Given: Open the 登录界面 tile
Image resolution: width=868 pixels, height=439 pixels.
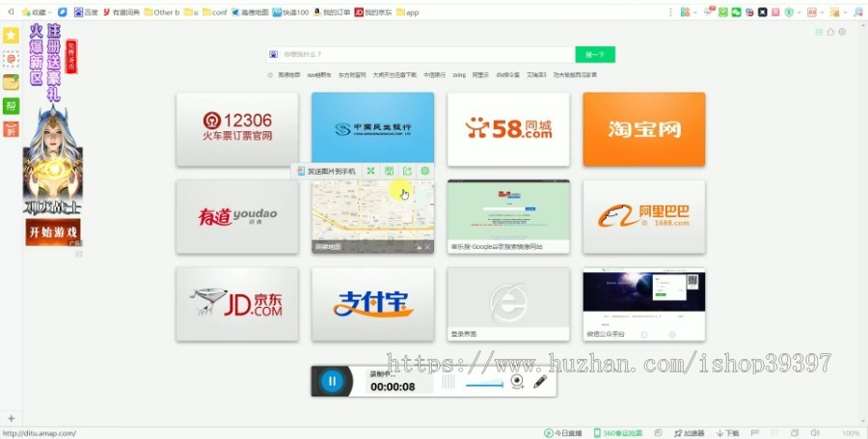Looking at the screenshot, I should (508, 304).
